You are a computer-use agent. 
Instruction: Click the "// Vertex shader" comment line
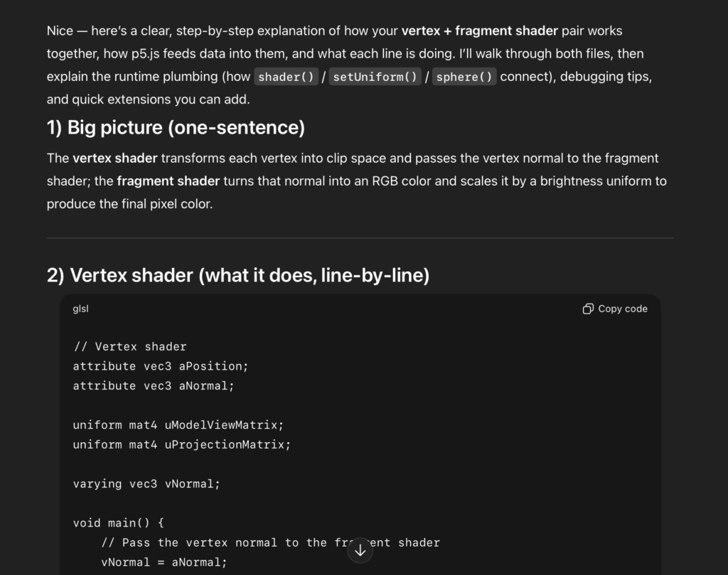129,347
